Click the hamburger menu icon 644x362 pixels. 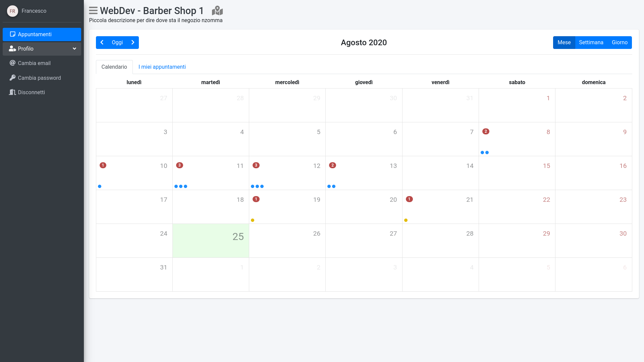93,11
